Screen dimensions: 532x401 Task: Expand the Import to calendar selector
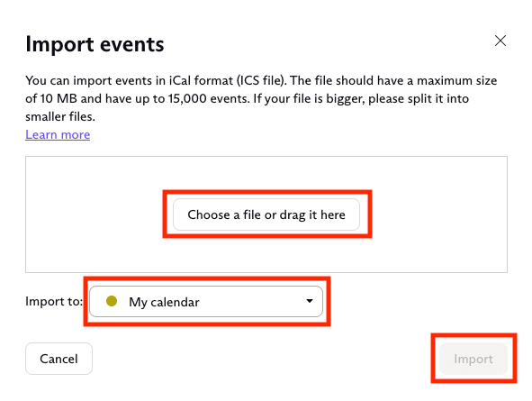(x=206, y=302)
